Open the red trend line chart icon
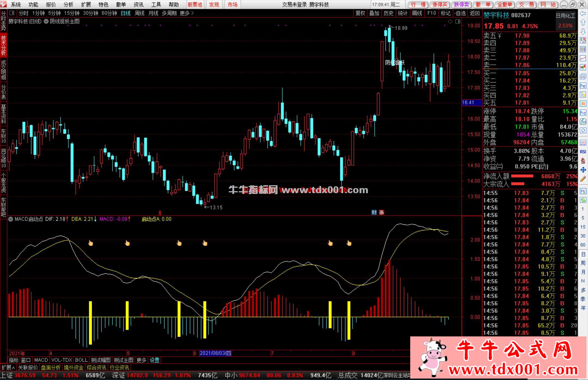The width and height of the screenshot is (588, 380). [x=583, y=58]
